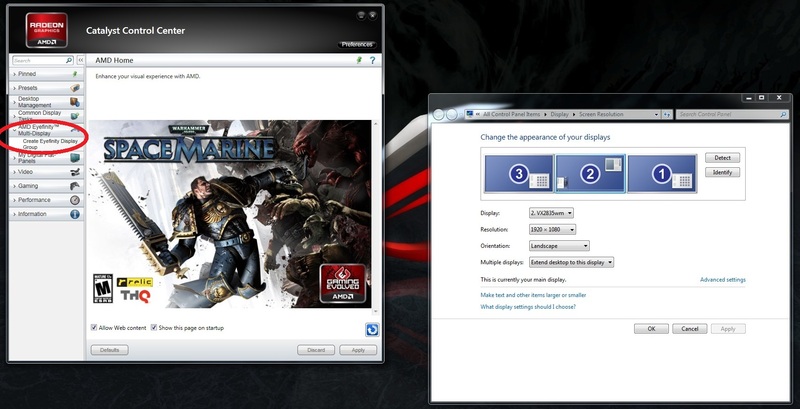Click the Performance gauge icon
This screenshot has height=409, width=800.
(x=75, y=200)
